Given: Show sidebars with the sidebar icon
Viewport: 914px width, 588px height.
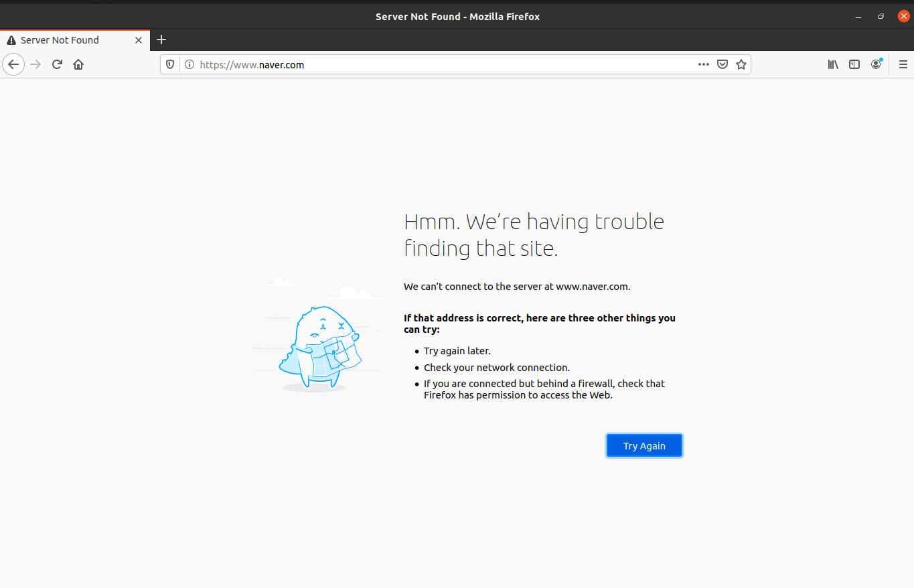Looking at the screenshot, I should click(854, 64).
